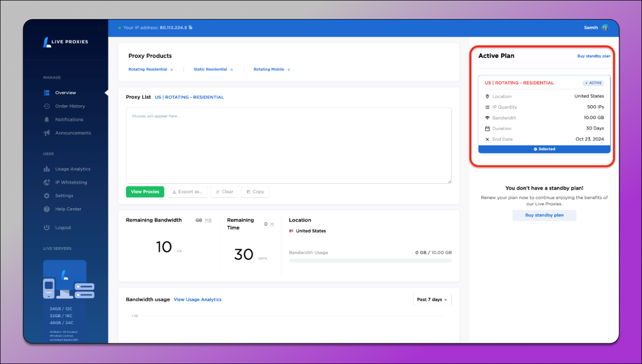The image size is (642, 364).
Task: Click the 0 GB / 10.00 GB usage text
Action: (433, 253)
